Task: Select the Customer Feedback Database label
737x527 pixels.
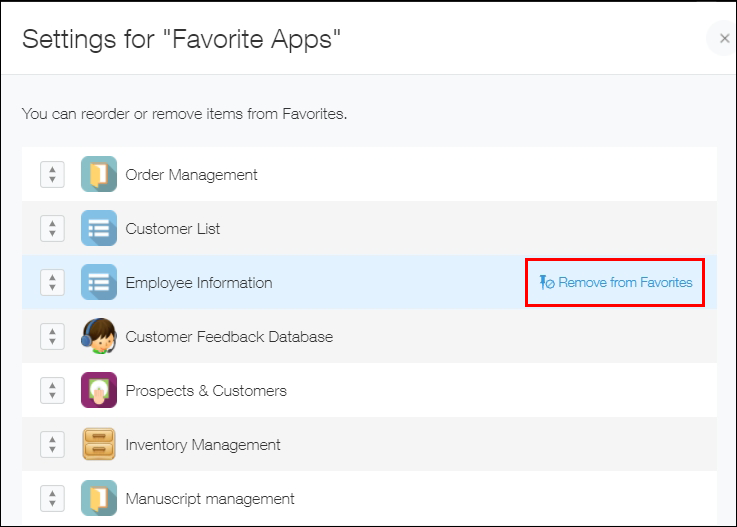Action: coord(229,337)
